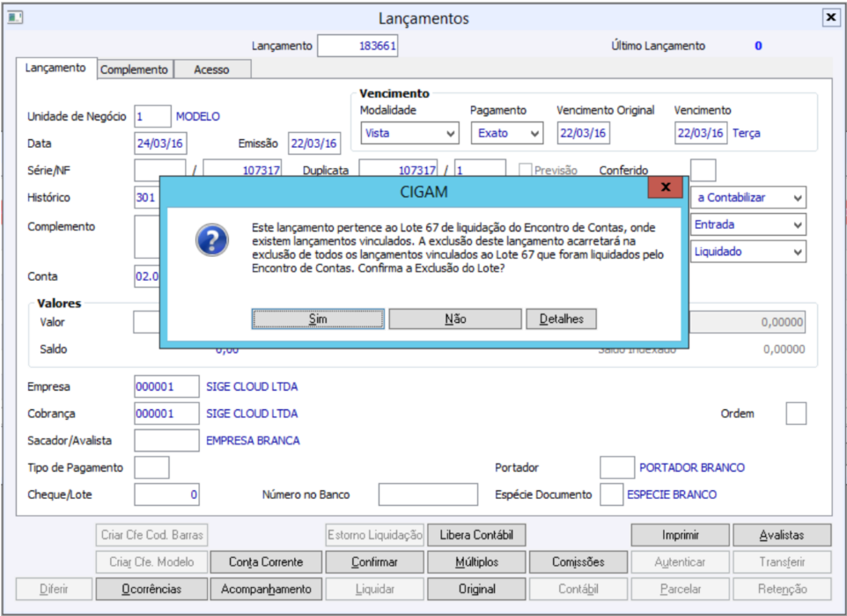Click the Portador code field

coord(617,467)
